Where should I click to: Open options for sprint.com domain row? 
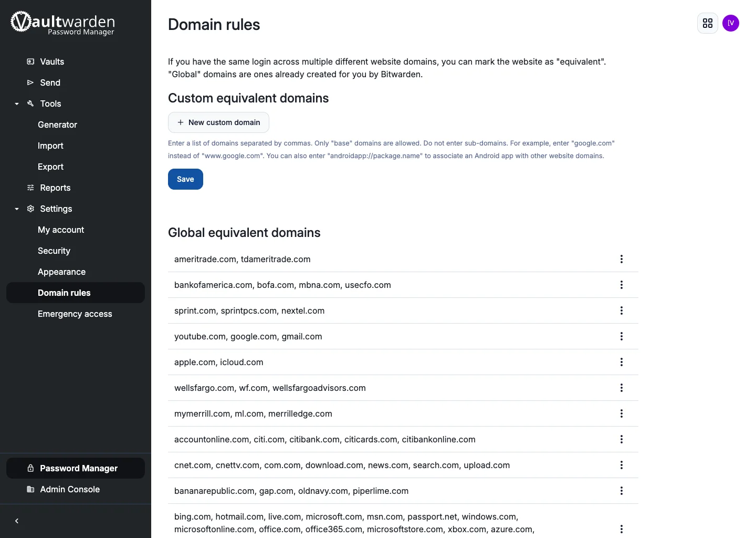click(x=622, y=311)
